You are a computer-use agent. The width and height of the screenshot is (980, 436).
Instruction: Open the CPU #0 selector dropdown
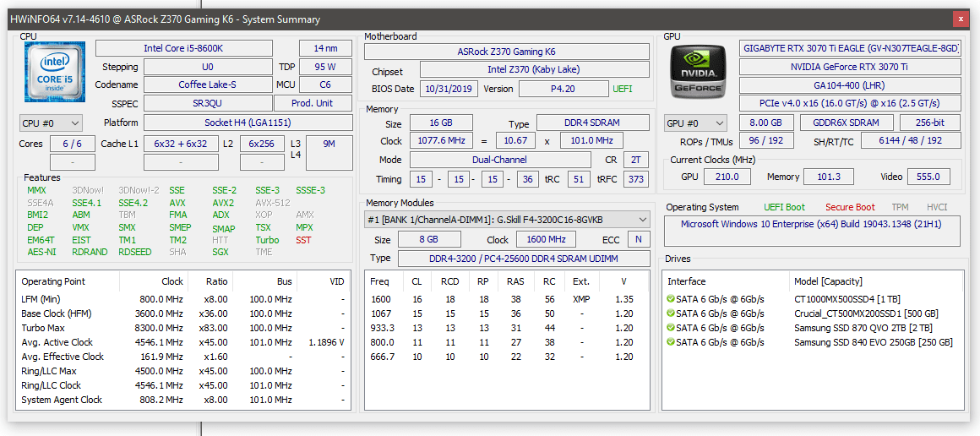(52, 123)
